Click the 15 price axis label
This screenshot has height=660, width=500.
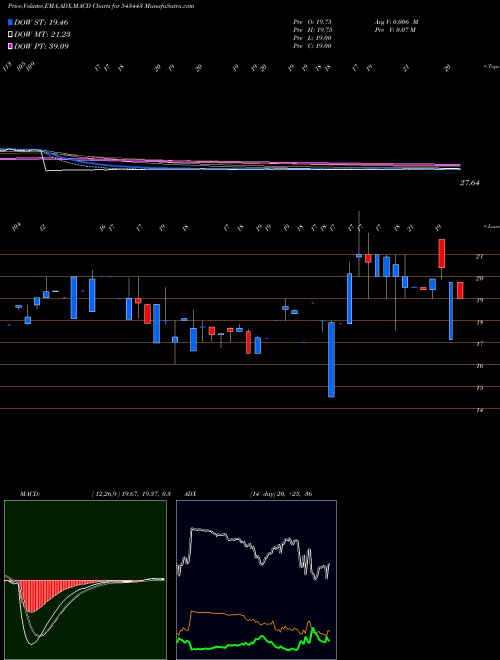pos(479,388)
